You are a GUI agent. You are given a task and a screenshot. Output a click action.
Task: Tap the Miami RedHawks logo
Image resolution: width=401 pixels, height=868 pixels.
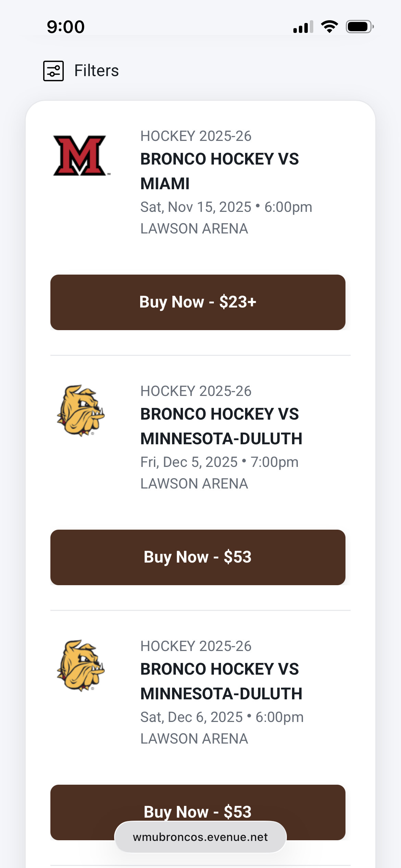80,156
